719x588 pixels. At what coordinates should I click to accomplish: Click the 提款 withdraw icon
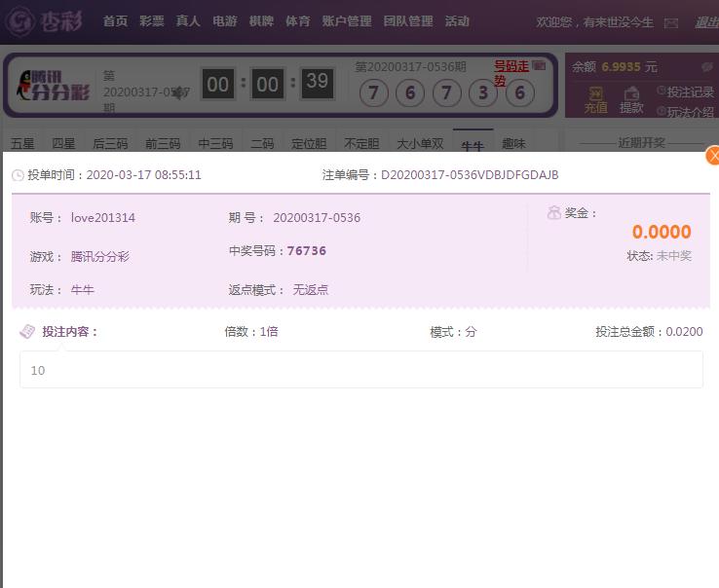pos(631,99)
